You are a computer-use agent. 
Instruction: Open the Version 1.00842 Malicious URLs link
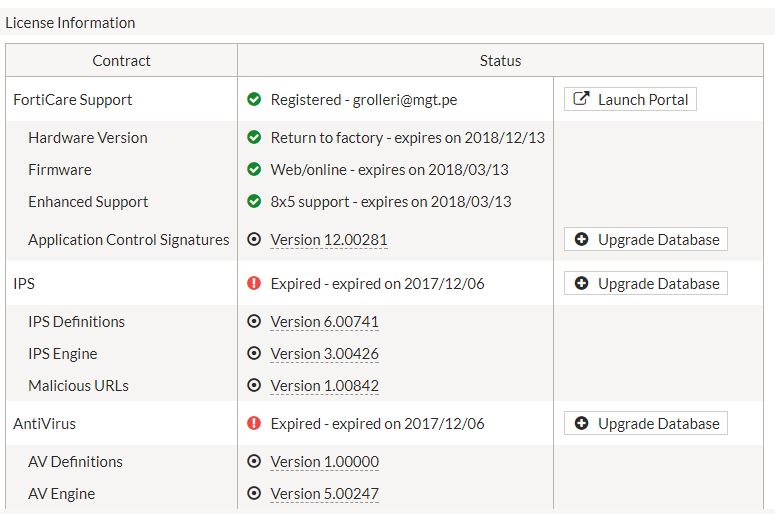point(324,386)
